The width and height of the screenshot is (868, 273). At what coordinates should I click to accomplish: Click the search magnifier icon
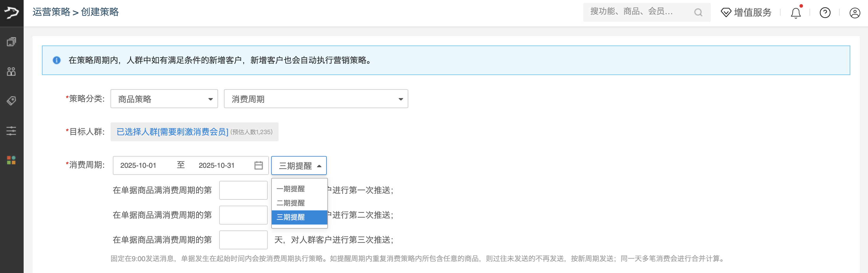[698, 12]
